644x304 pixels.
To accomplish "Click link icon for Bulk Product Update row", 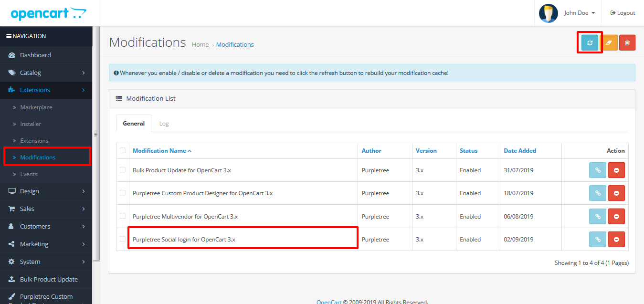I will (x=598, y=170).
